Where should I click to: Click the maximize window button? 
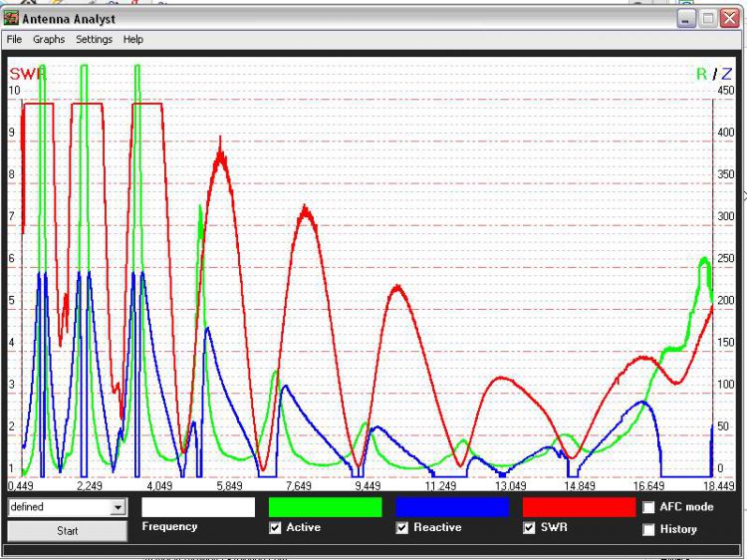(708, 19)
